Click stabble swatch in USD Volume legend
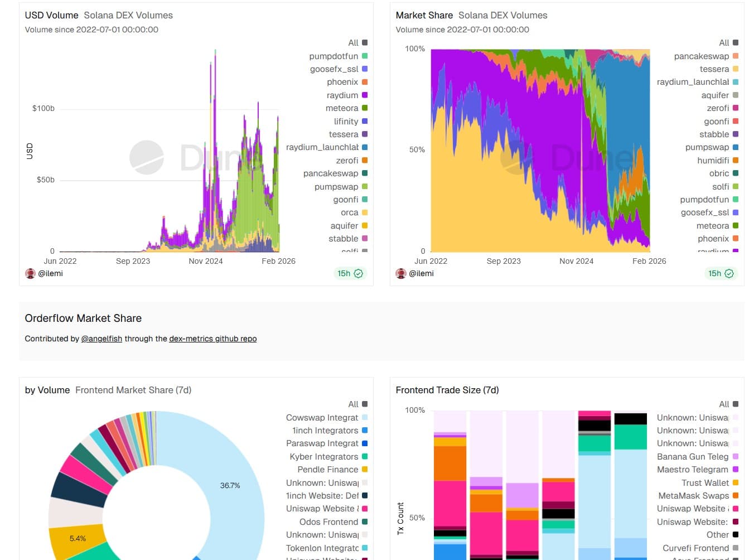Viewport: 754px width, 560px height. click(x=365, y=239)
